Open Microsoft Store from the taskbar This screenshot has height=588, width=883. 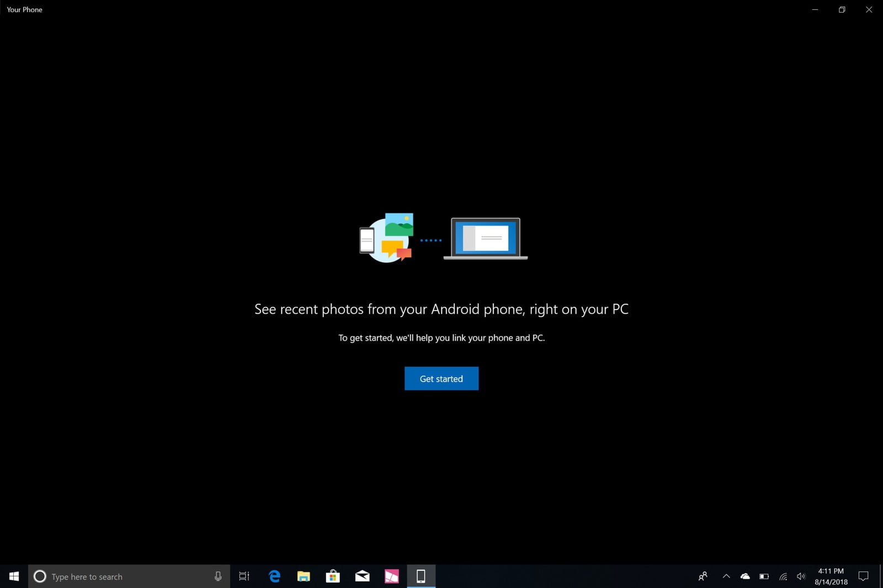[x=333, y=576]
